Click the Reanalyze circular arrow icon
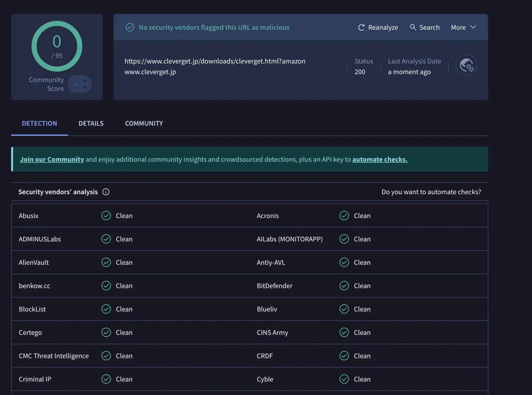The height and width of the screenshot is (395, 532). tap(361, 27)
